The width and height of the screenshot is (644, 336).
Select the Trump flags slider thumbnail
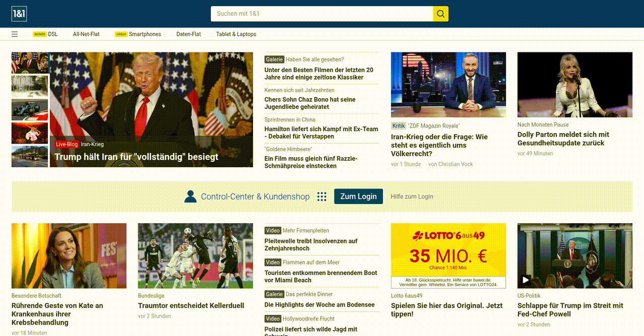point(30,63)
